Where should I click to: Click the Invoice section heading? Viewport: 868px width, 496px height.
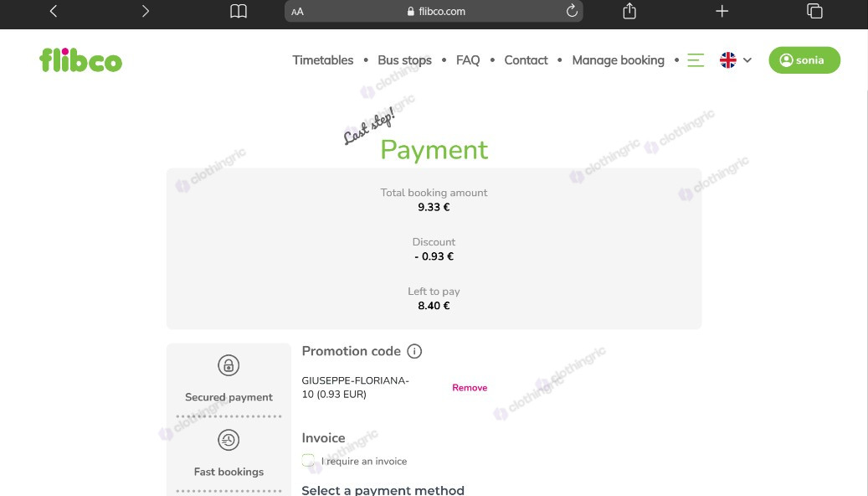pyautogui.click(x=323, y=438)
